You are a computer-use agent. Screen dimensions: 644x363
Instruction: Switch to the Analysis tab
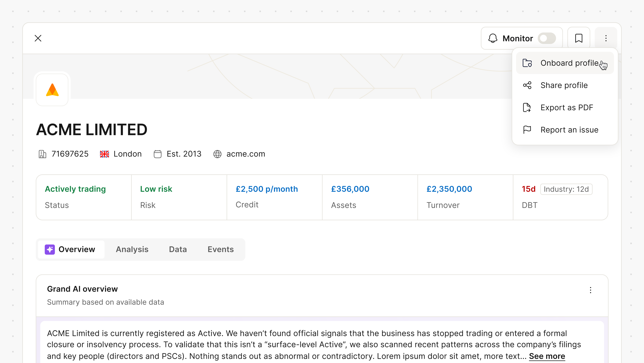tap(132, 250)
